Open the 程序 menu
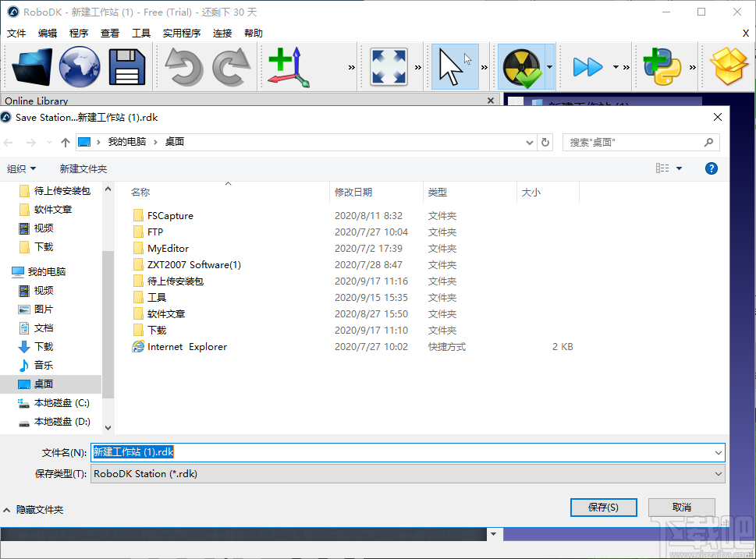Image resolution: width=756 pixels, height=559 pixels. 79,34
